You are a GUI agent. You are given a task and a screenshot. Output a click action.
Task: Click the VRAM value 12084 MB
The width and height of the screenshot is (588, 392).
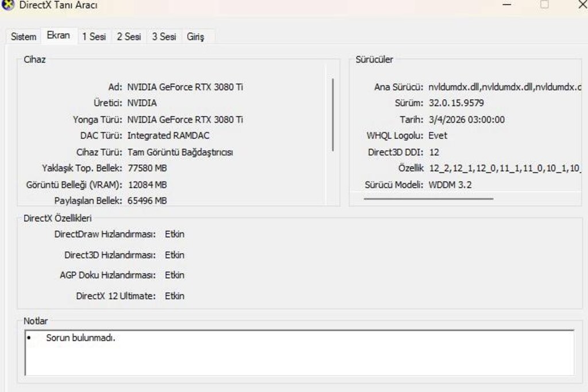(x=147, y=185)
